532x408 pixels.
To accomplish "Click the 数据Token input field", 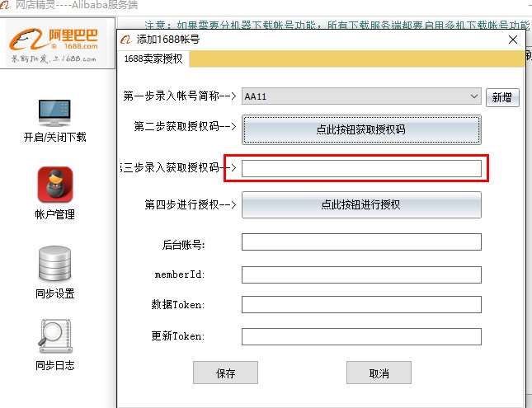I will (x=361, y=304).
